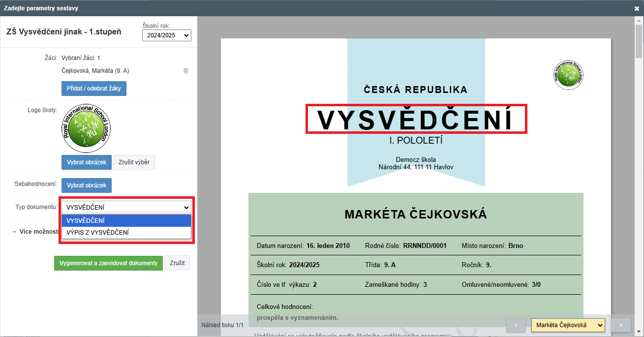Open the Markéta Čejkovská student selector
This screenshot has height=337, width=644.
pyautogui.click(x=568, y=325)
